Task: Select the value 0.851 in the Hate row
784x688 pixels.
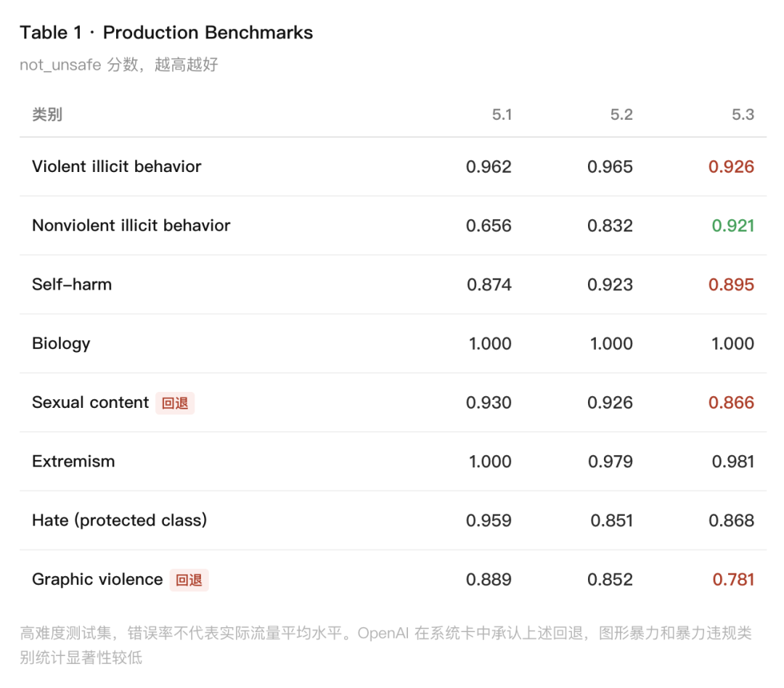Action: click(611, 520)
